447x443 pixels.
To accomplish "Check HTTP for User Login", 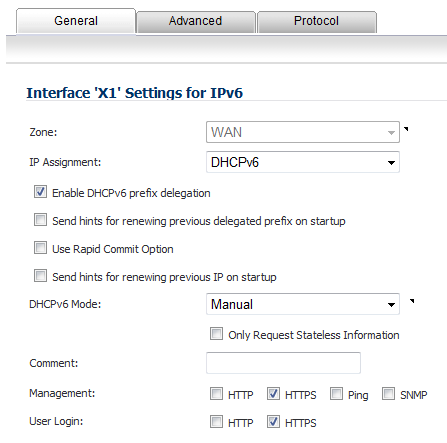I will (216, 422).
